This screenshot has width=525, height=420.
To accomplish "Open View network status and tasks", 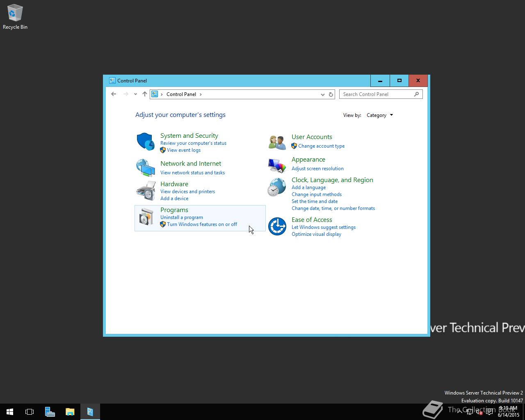I will point(192,173).
